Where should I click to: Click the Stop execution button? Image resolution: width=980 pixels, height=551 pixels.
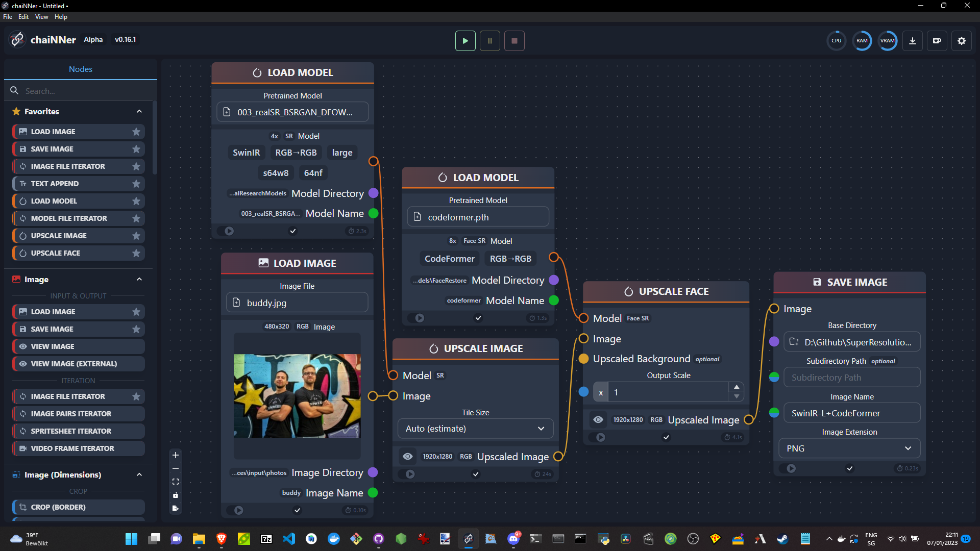click(514, 41)
